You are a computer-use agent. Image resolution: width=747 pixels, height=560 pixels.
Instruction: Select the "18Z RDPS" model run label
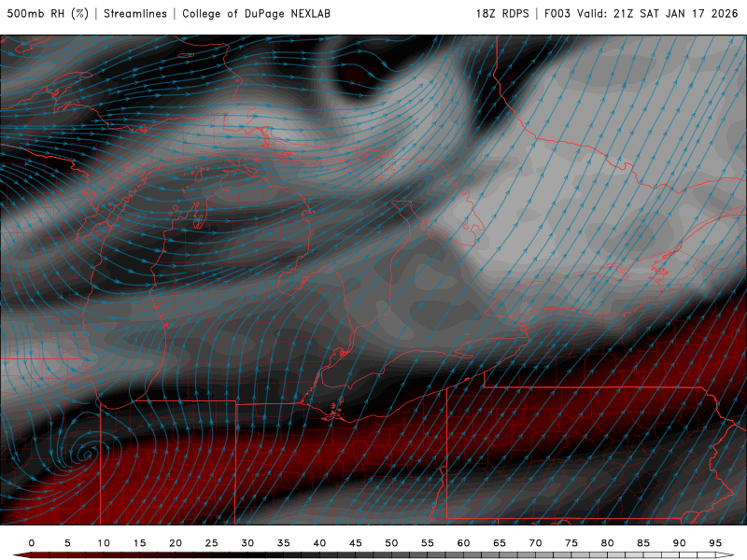[x=502, y=13]
